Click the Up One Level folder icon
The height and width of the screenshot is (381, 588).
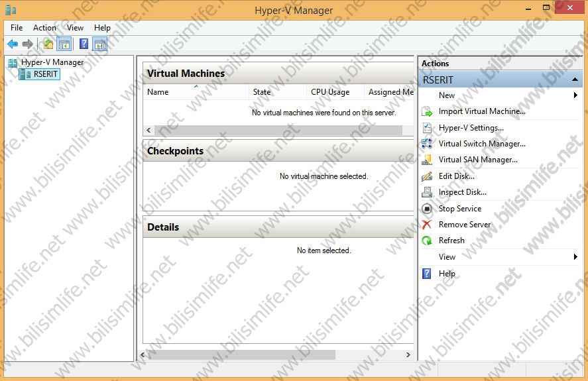[48, 44]
